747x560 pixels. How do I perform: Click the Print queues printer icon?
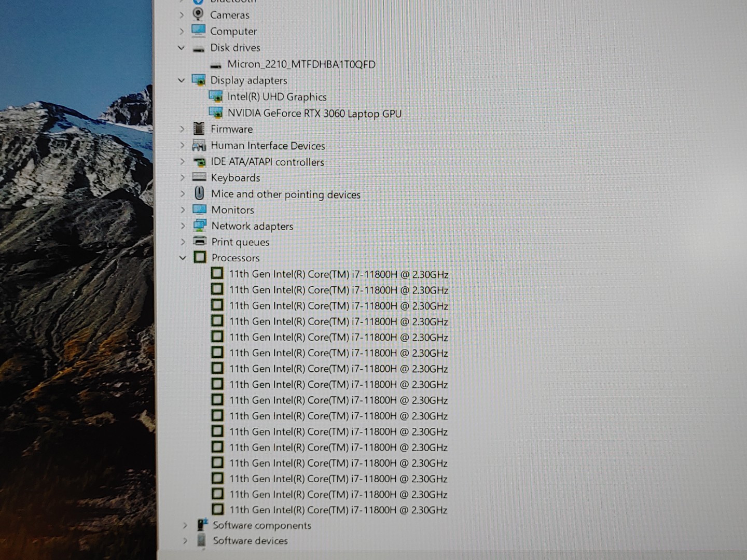200,242
